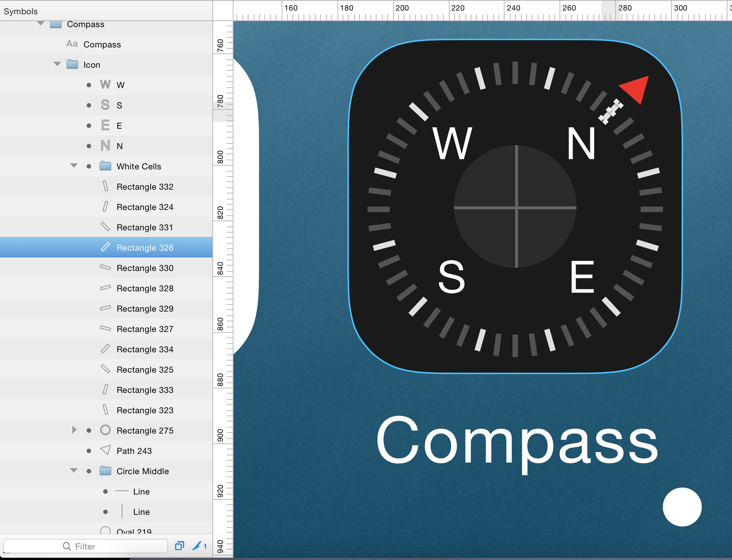
Task: Click the layer copy icon beside Filter
Action: [180, 546]
